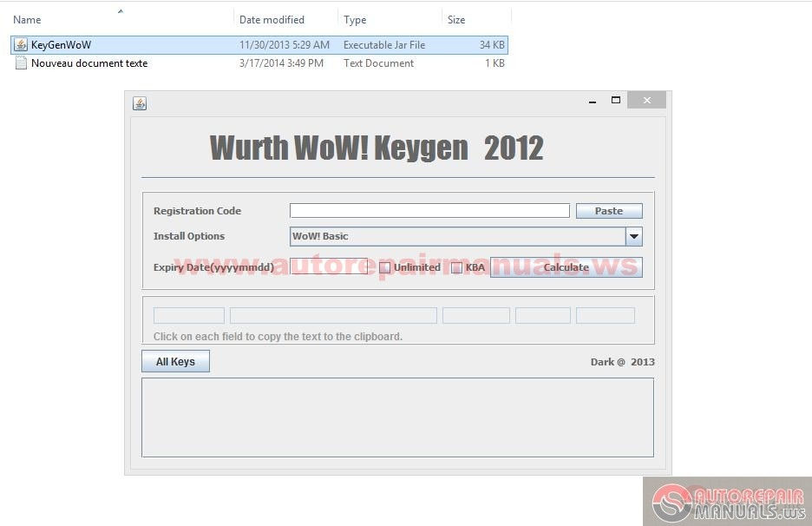Click the 1 KB size cell
This screenshot has height=526, width=812.
tap(494, 63)
